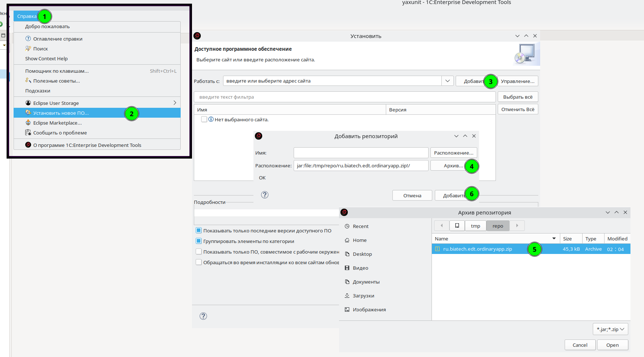The width and height of the screenshot is (644, 357).
Task: Click the Расположение button in repository dialog
Action: pyautogui.click(x=453, y=153)
